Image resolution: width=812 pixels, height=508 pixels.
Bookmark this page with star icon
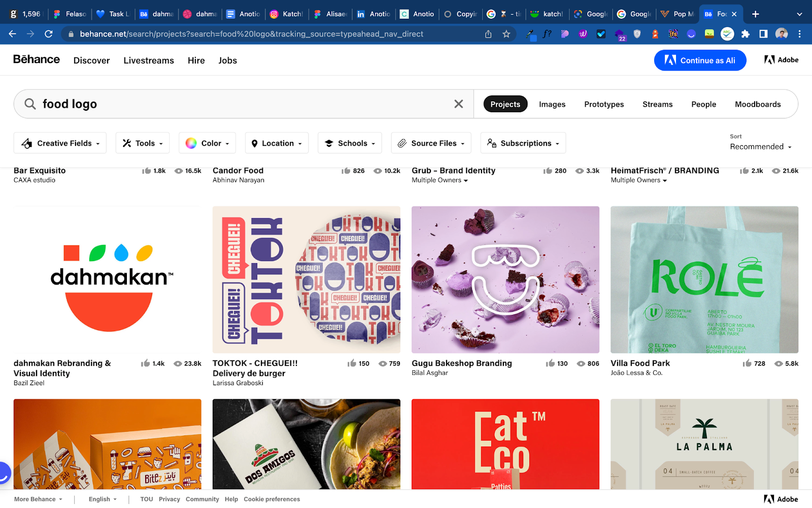(506, 34)
